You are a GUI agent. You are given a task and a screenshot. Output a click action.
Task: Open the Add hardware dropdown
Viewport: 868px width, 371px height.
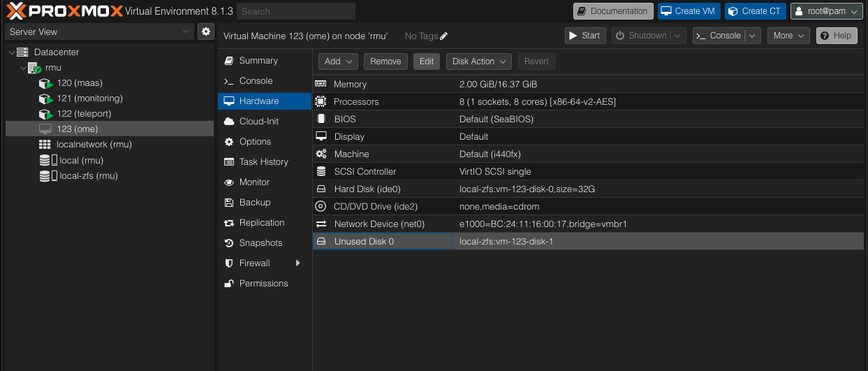pos(339,61)
